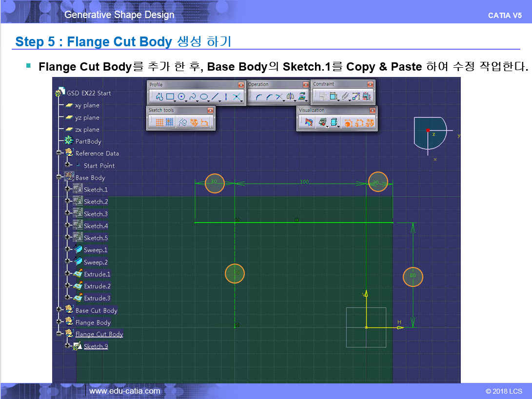Toggle the Grid display in Sketch tools
This screenshot has width=532, height=399.
[x=159, y=123]
